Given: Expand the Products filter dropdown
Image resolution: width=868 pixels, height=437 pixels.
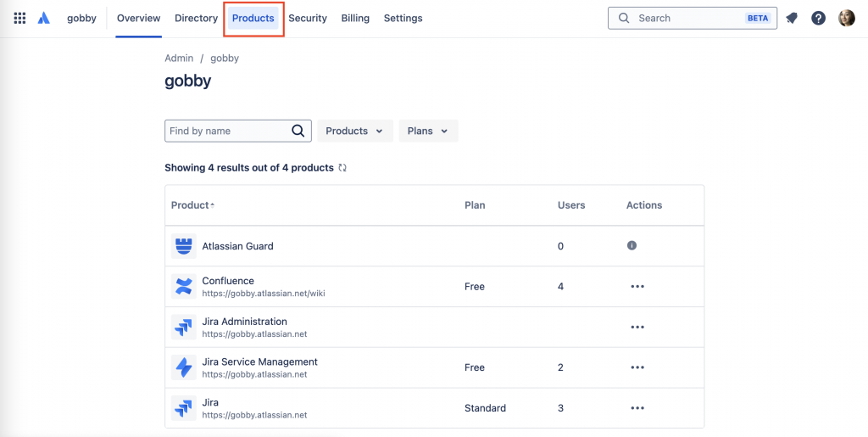Looking at the screenshot, I should click(354, 131).
